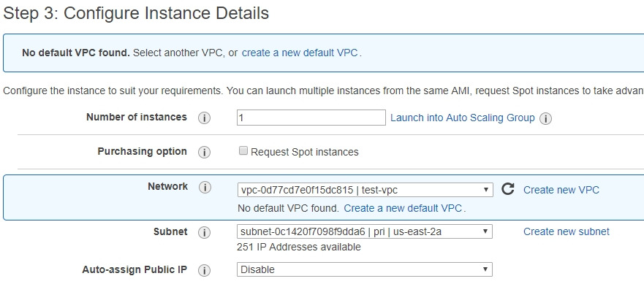Click banner link create a new default VPC
Viewport: 644px width, 284px height.
(300, 53)
